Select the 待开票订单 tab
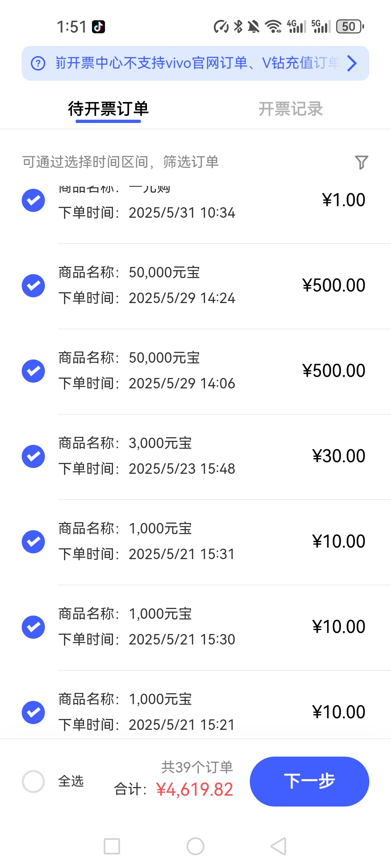391x868 pixels. (x=108, y=109)
